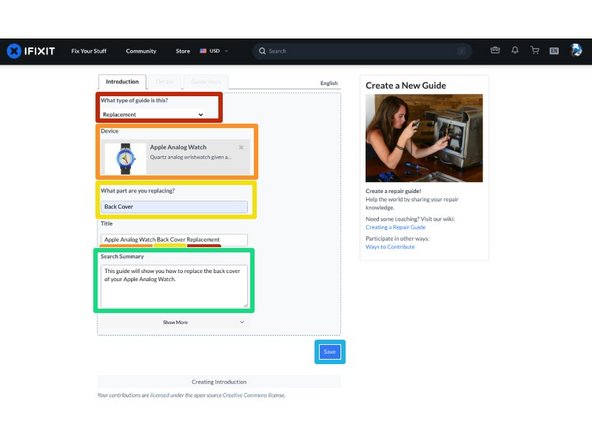Open the guide type dropdown showing Replacement
The width and height of the screenshot is (592, 444).
tap(153, 114)
